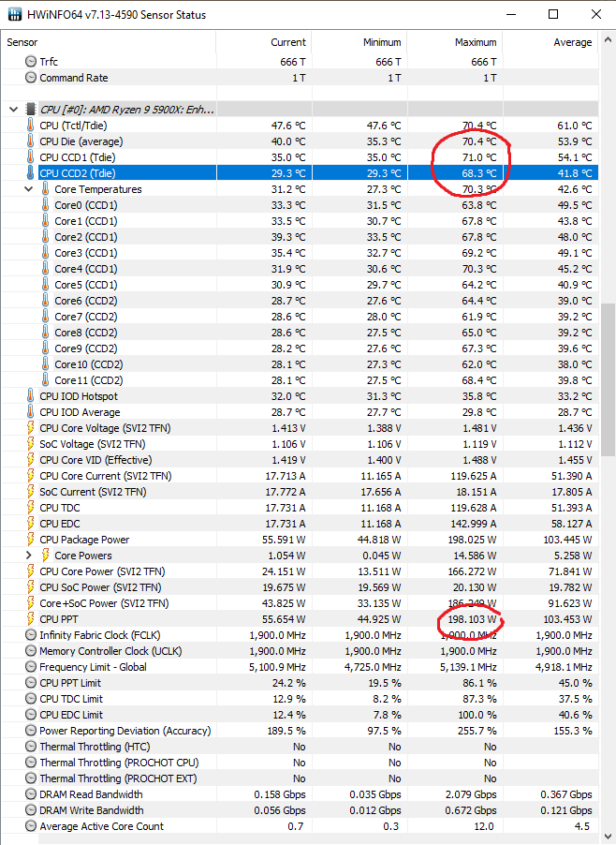Click thermometer icon of CPU CCD1 (Tdie)
The image size is (616, 845).
[30, 157]
